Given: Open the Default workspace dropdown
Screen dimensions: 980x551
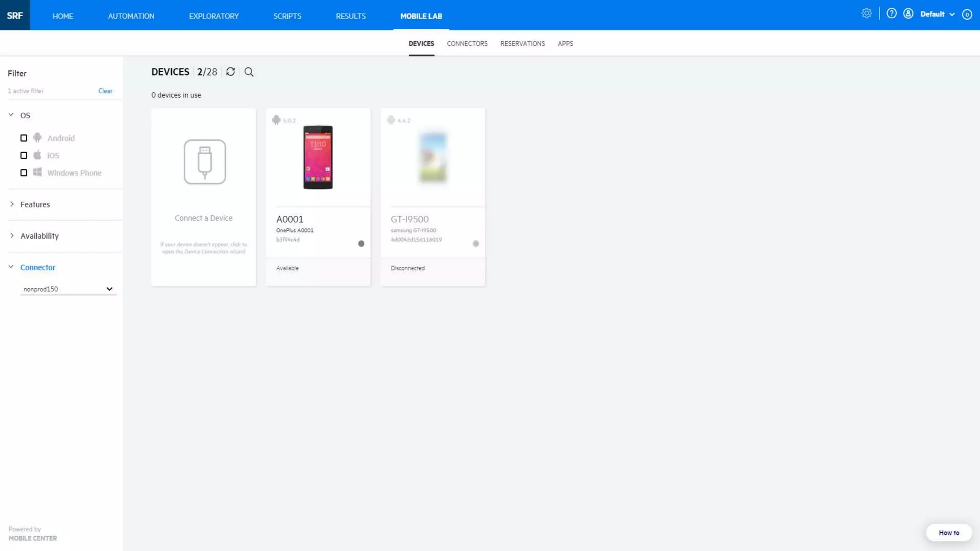Looking at the screenshot, I should (937, 14).
